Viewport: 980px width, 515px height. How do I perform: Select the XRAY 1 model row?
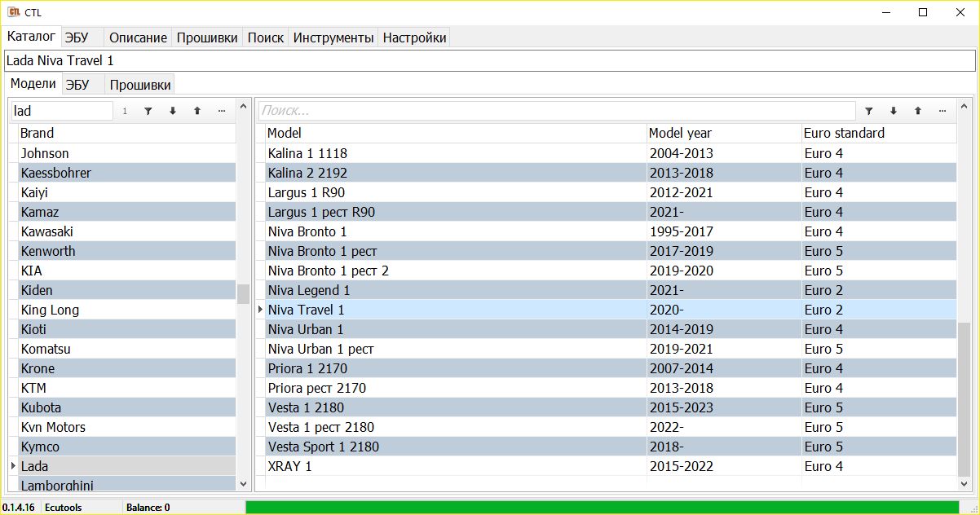611,466
